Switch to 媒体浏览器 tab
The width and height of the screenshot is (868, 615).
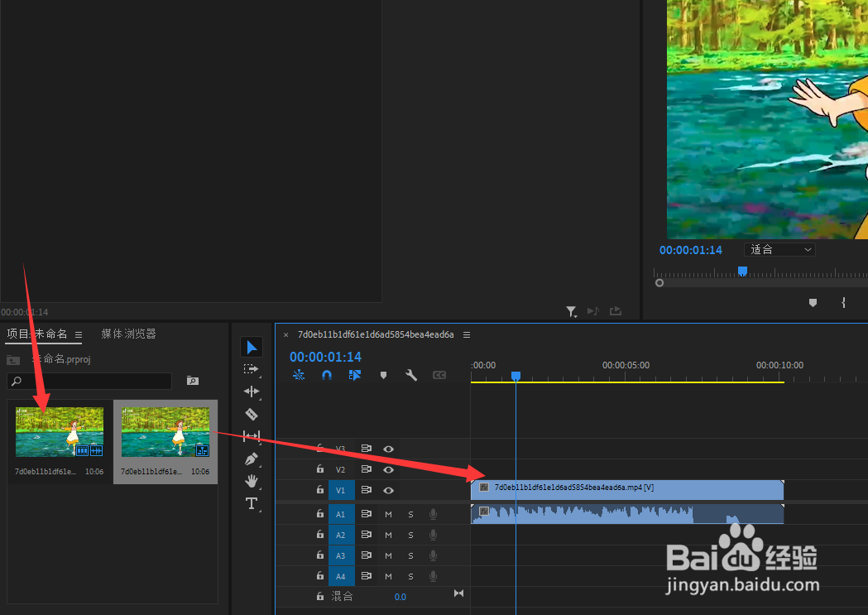pos(128,334)
